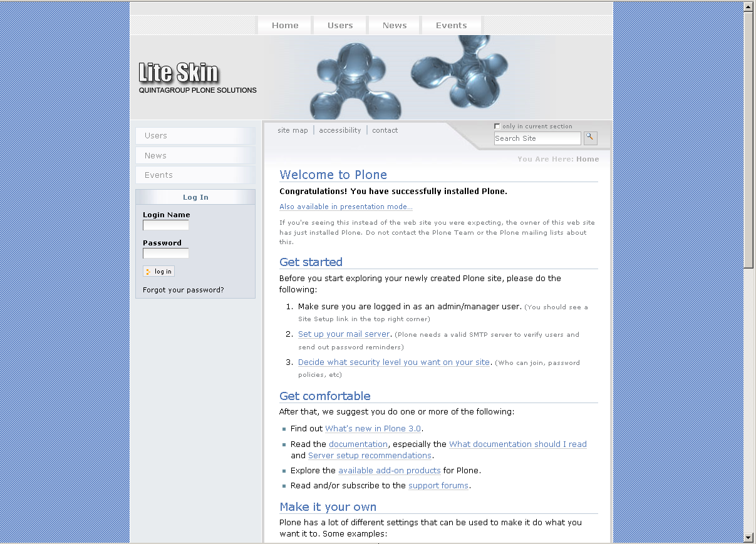Open the Home tab
This screenshot has width=756, height=544.
(x=285, y=26)
